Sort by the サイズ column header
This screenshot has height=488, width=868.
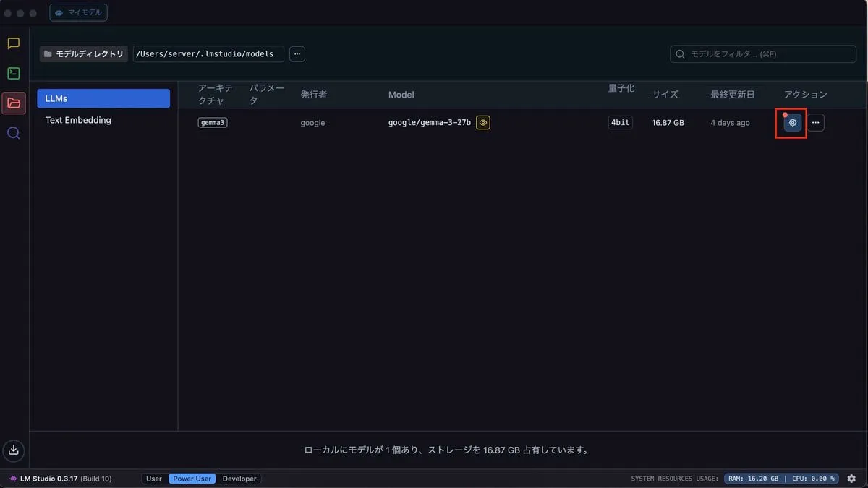click(665, 95)
